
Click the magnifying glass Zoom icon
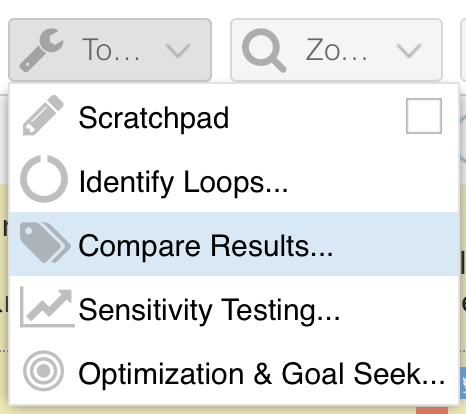pos(264,51)
